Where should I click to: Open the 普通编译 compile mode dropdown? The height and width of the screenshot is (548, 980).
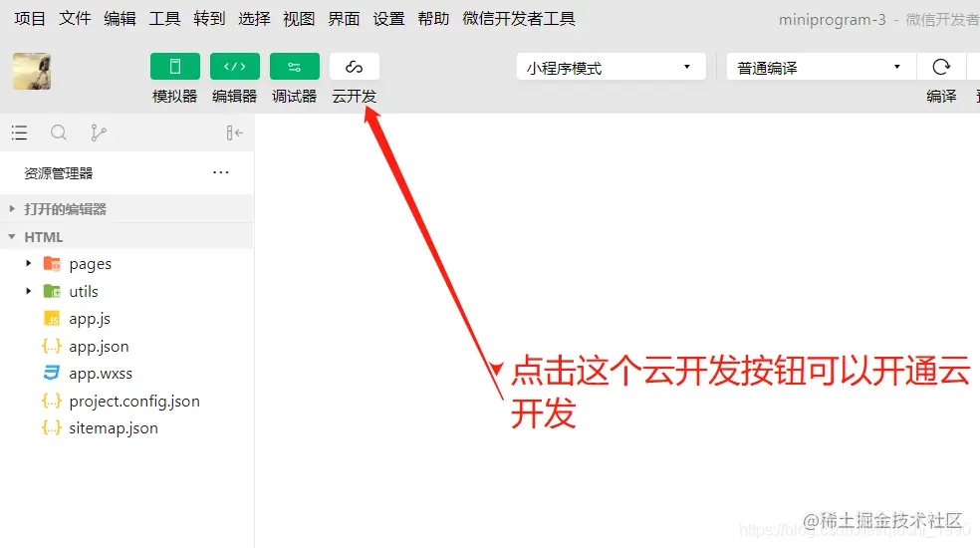click(x=822, y=67)
